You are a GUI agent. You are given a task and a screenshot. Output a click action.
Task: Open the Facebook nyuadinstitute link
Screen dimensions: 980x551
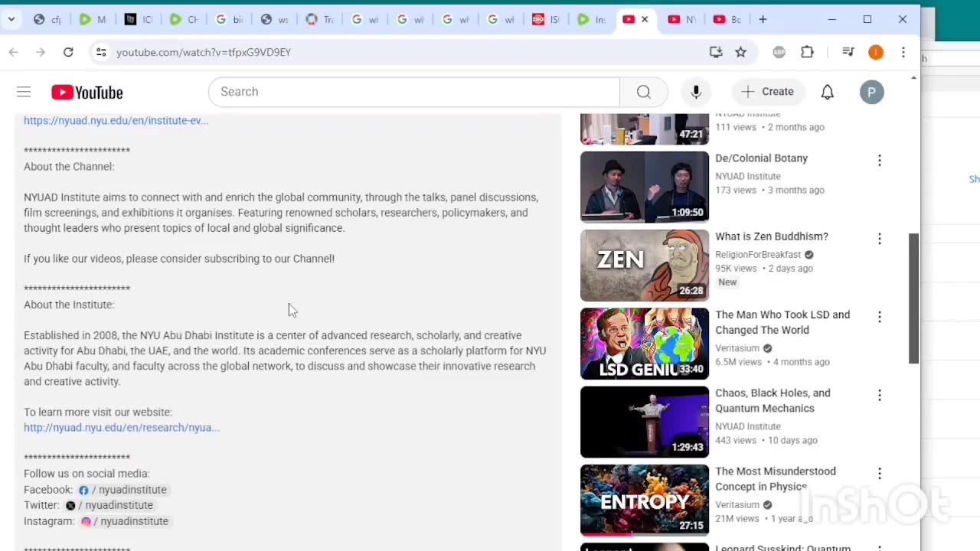tap(122, 490)
